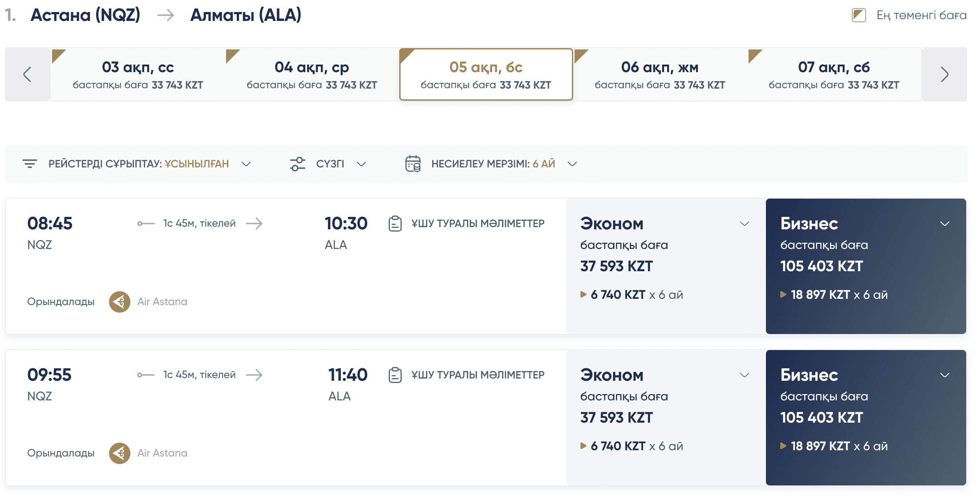Expand Эконом fare details on the 08:45 flight
This screenshot has height=497, width=980.
(744, 224)
